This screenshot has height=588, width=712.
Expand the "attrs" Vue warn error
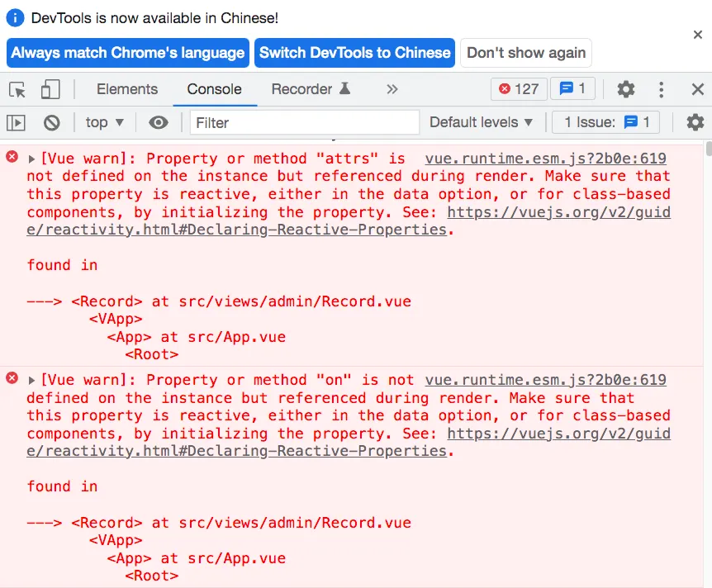click(x=31, y=159)
